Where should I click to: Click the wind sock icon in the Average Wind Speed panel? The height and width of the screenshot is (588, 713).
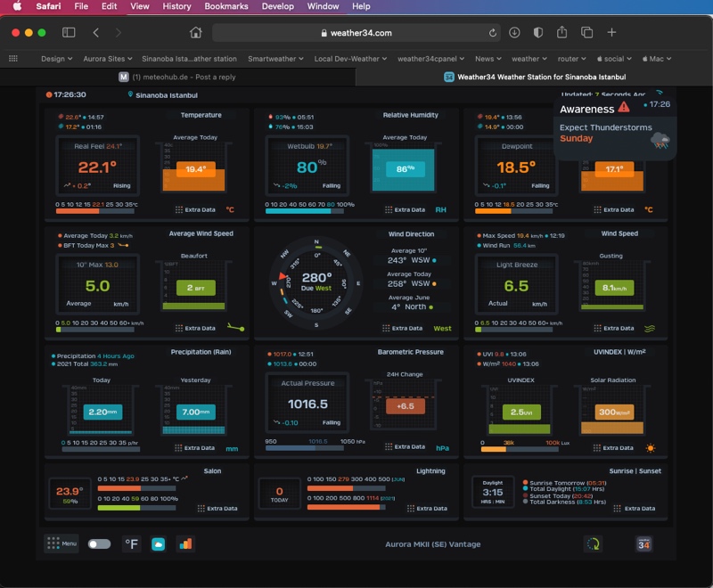235,327
